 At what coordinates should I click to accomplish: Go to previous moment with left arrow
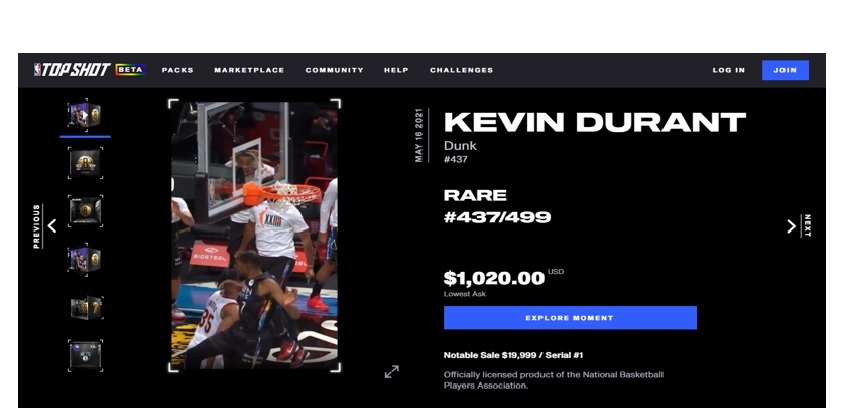pyautogui.click(x=52, y=226)
